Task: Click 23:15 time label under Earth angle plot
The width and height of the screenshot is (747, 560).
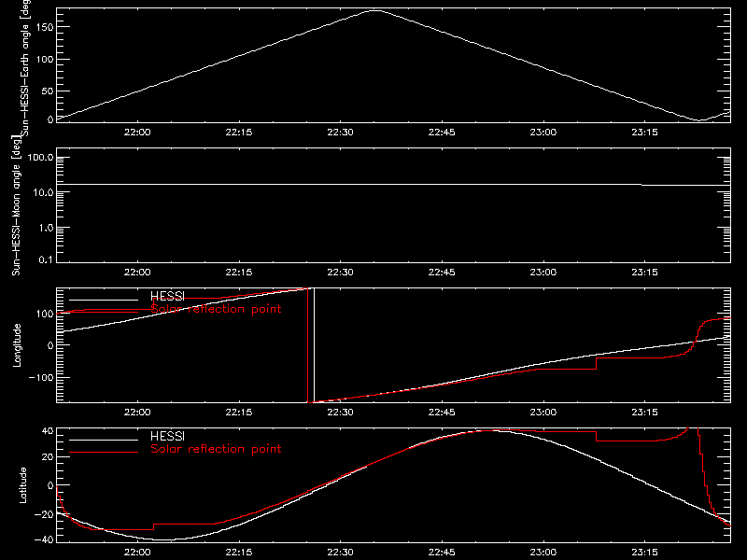Action: [x=644, y=133]
